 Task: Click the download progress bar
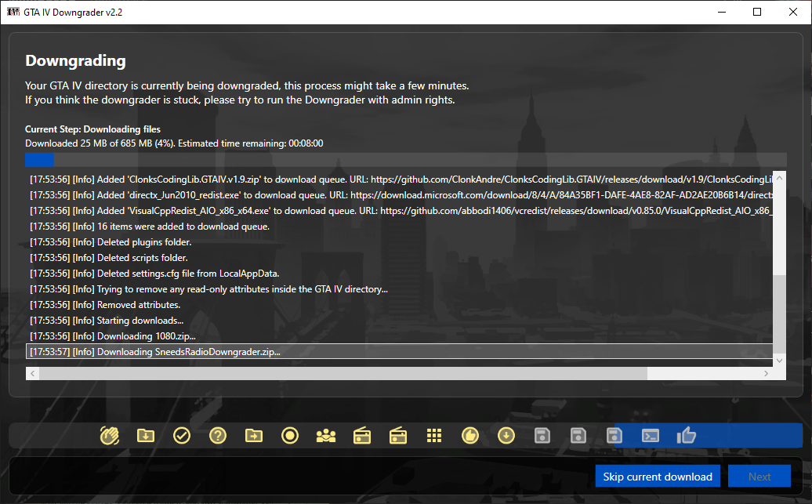405,160
